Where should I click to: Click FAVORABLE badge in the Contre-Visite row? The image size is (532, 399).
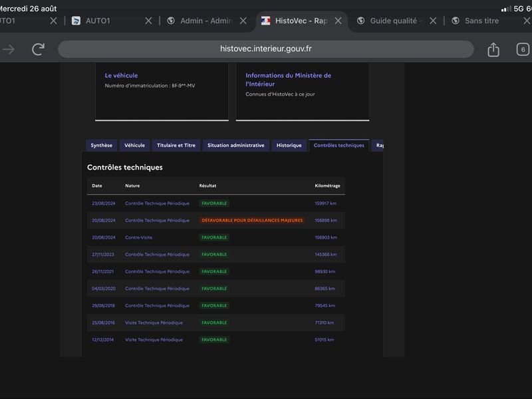(214, 237)
